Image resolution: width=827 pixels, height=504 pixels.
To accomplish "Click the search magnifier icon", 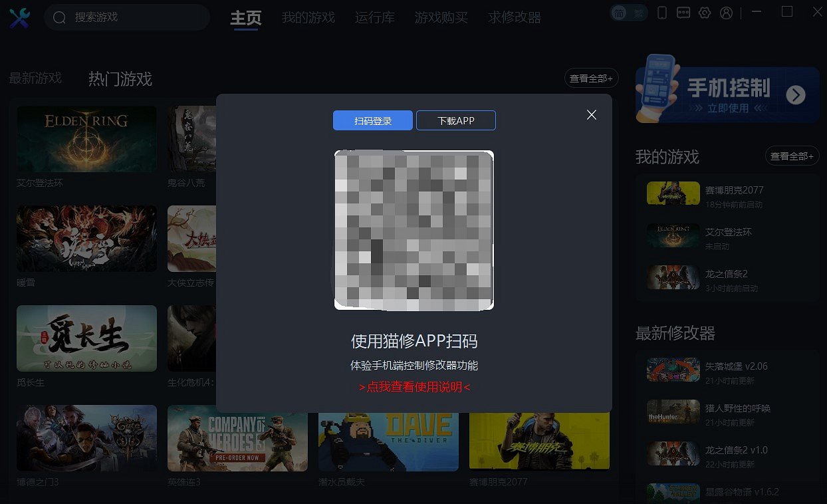I will [x=59, y=17].
